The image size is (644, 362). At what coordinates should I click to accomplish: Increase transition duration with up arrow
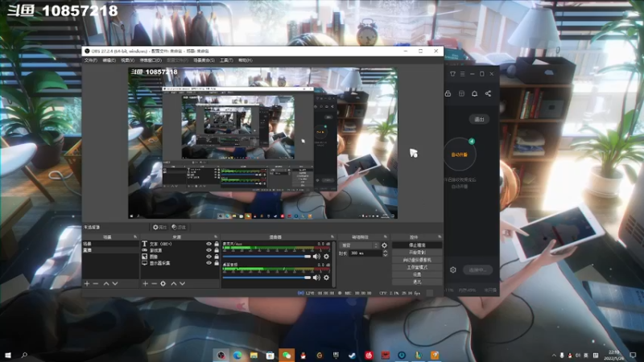(386, 252)
